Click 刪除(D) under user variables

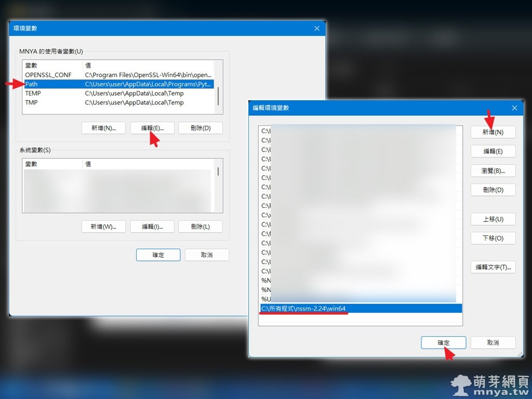[x=201, y=128]
